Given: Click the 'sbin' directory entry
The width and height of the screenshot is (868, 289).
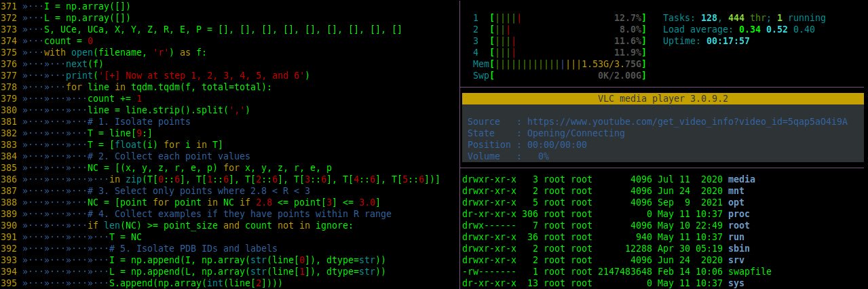Looking at the screenshot, I should pyautogui.click(x=738, y=248).
